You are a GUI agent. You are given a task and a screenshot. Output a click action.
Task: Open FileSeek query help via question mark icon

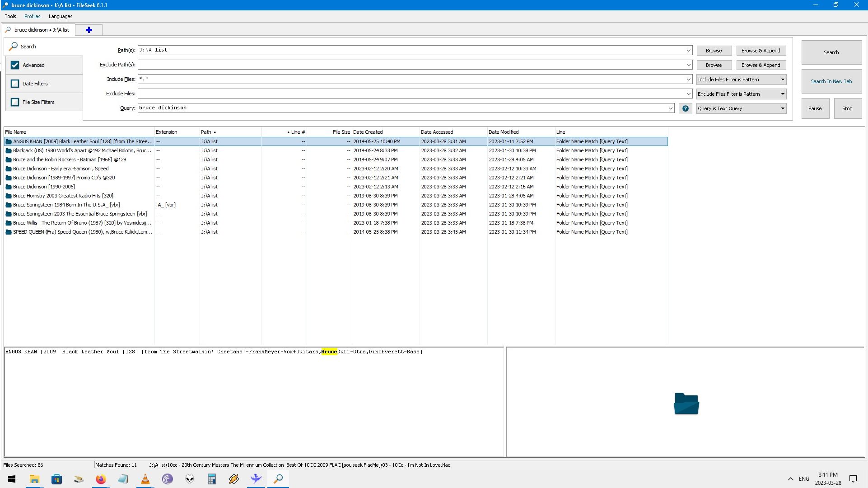click(685, 108)
